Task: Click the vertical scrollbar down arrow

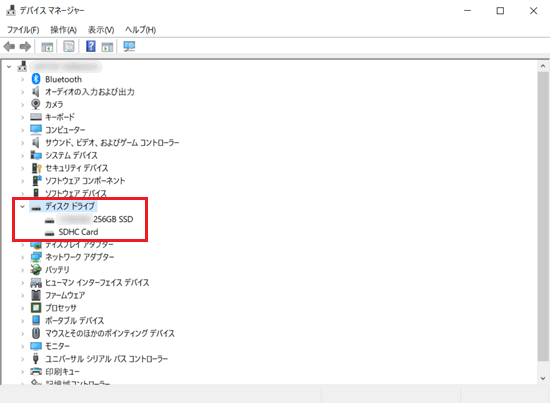Action: click(543, 378)
